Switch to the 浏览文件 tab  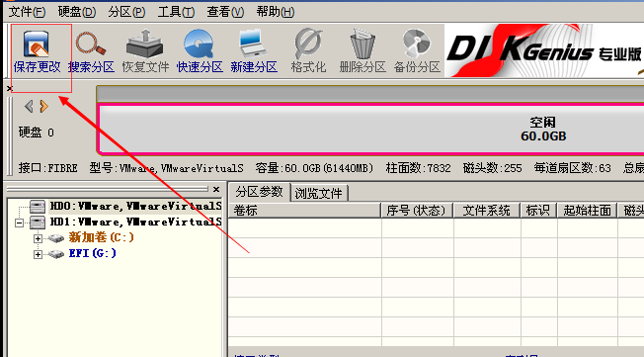coord(319,193)
